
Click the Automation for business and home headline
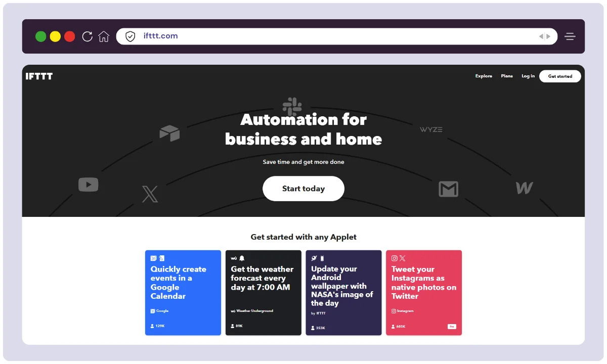303,129
